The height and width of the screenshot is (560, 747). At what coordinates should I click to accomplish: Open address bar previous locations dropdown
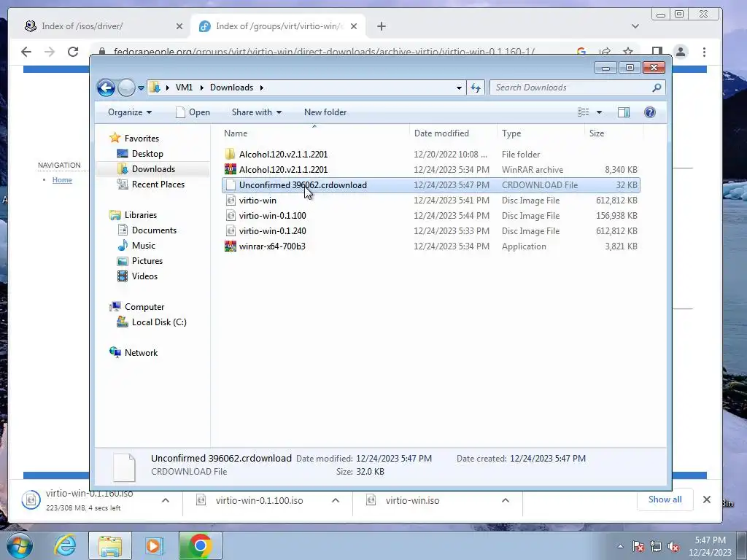(x=459, y=87)
